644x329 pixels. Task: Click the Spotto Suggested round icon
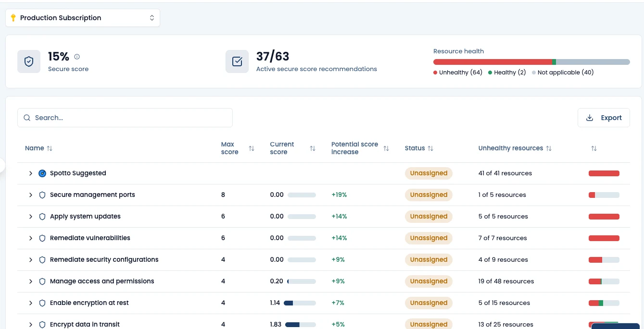[x=42, y=173]
